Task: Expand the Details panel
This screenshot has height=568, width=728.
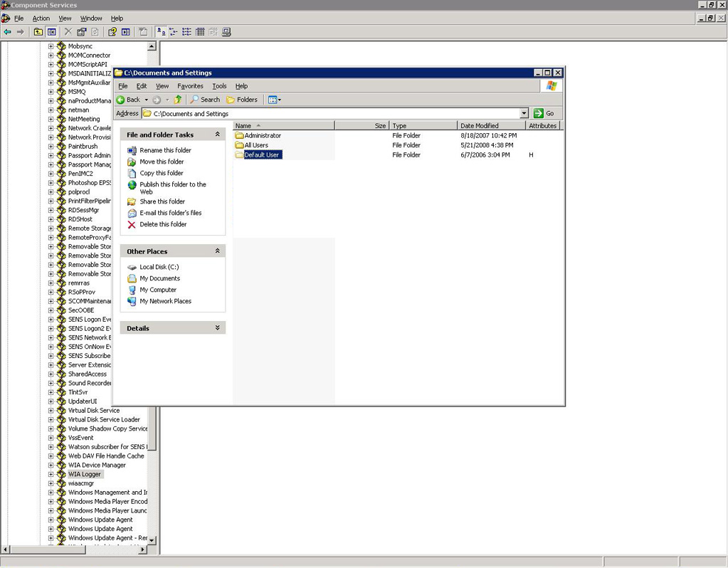Action: click(x=217, y=328)
